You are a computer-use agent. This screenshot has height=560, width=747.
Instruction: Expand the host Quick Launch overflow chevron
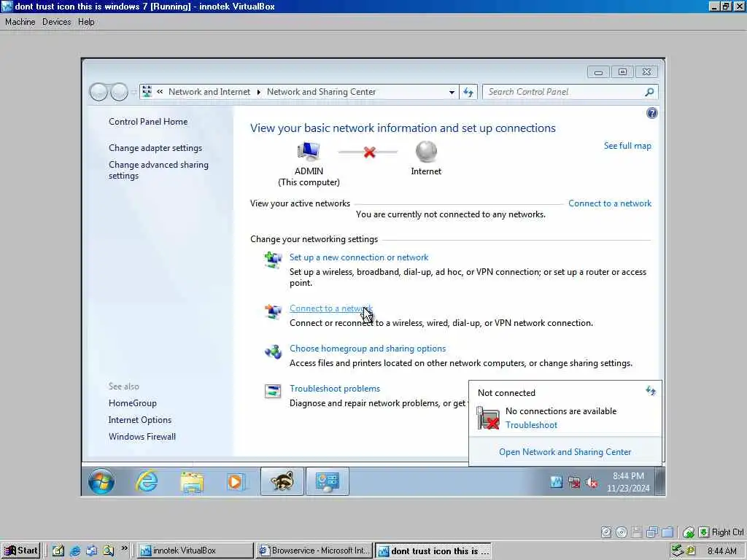point(124,548)
